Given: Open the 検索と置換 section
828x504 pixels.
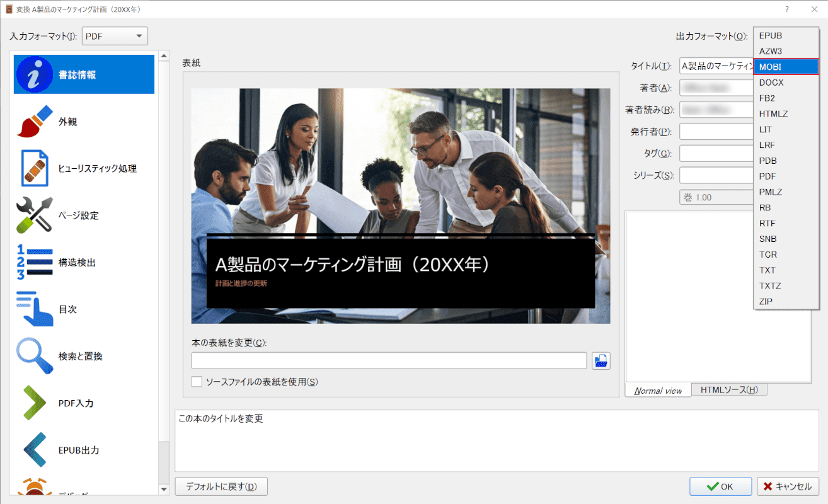Looking at the screenshot, I should [84, 356].
